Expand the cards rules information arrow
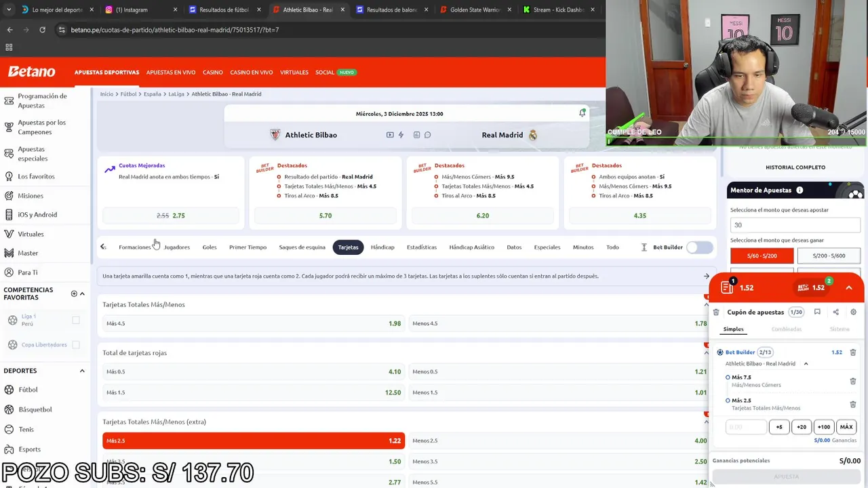The image size is (868, 488). [707, 276]
